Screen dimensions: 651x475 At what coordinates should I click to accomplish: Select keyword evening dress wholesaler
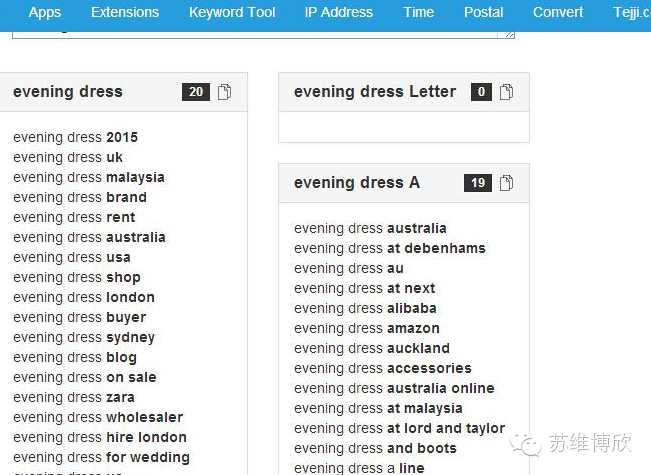(98, 417)
